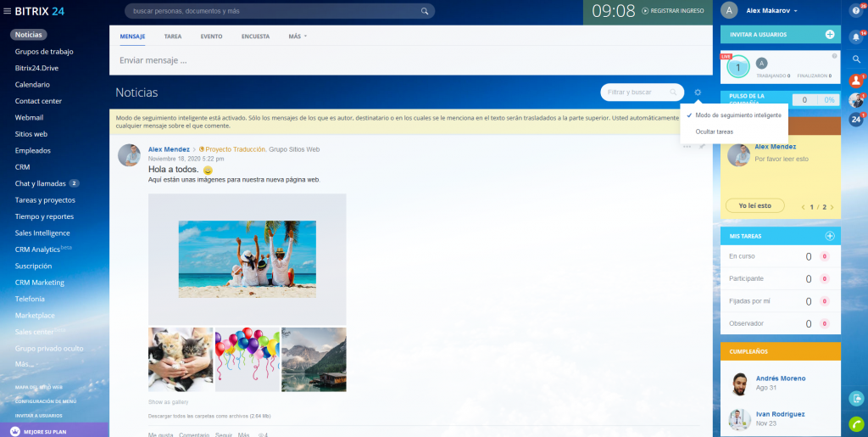This screenshot has width=868, height=437.
Task: Open the news feed settings gear
Action: (x=698, y=92)
